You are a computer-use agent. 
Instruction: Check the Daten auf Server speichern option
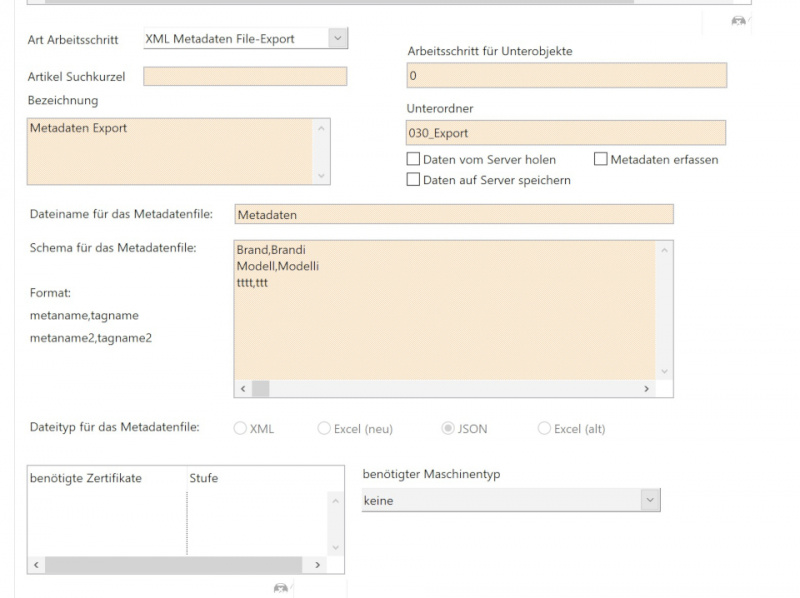point(413,180)
